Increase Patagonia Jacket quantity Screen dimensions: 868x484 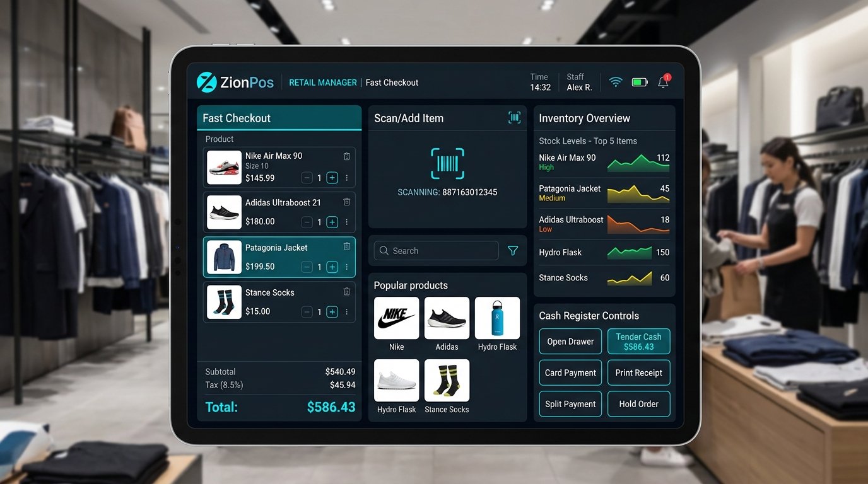click(x=332, y=267)
